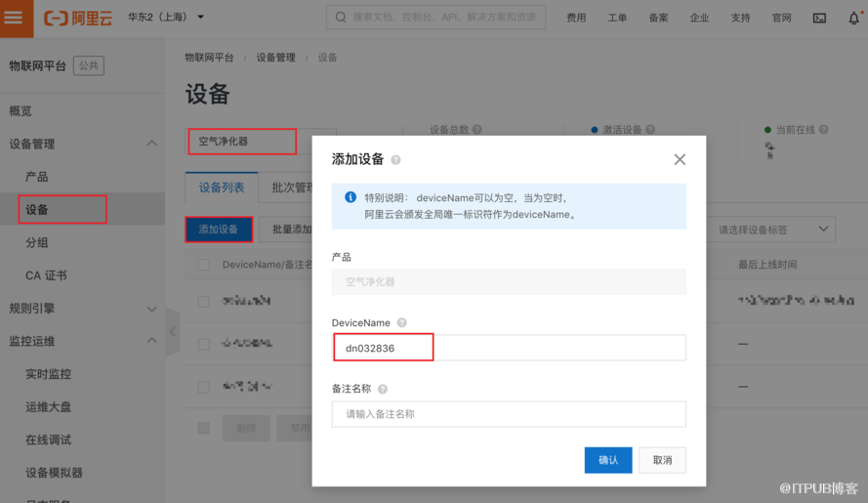Open the hamburger navigation menu
The image size is (868, 503).
(14, 18)
